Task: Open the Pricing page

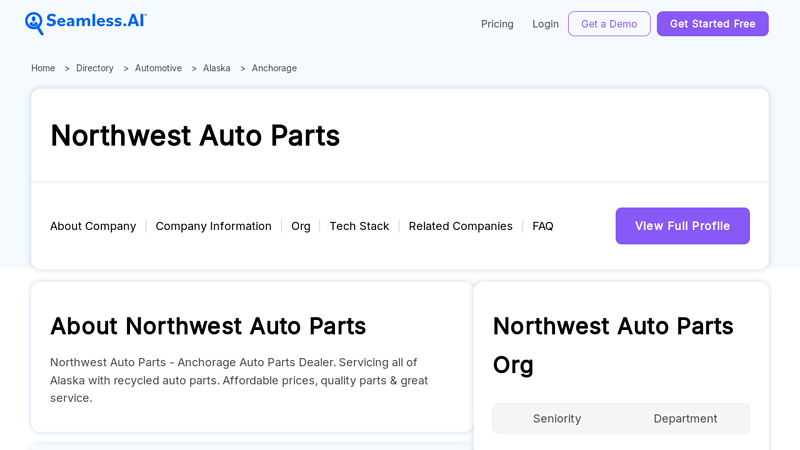Action: point(497,24)
